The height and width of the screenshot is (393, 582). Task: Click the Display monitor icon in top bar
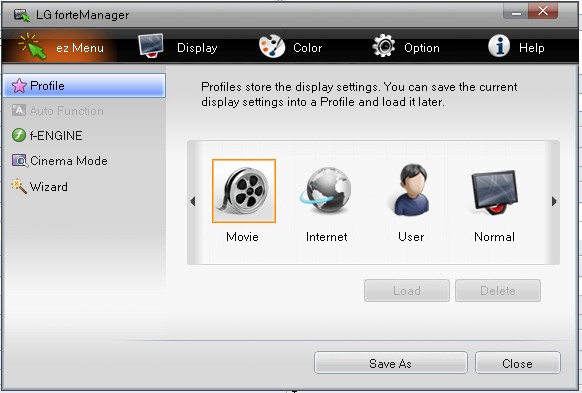[151, 46]
